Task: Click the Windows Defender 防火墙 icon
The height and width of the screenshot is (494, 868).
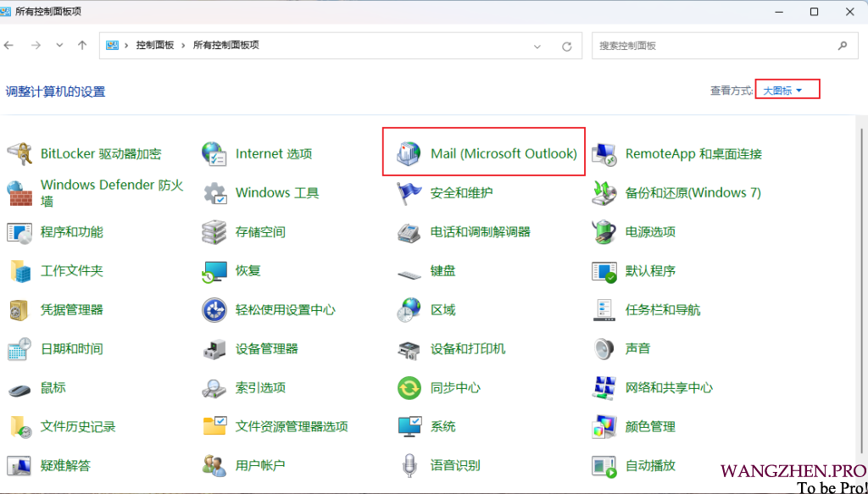Action: coord(19,192)
